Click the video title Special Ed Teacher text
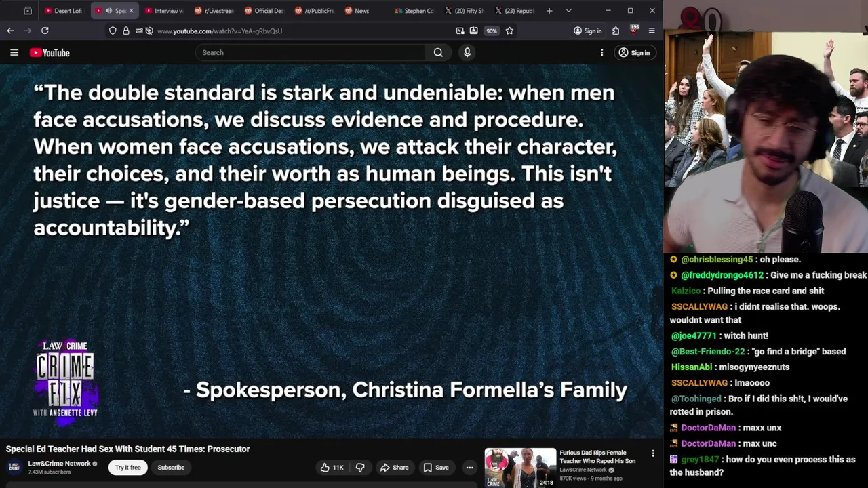The width and height of the screenshot is (868, 488). point(127,449)
